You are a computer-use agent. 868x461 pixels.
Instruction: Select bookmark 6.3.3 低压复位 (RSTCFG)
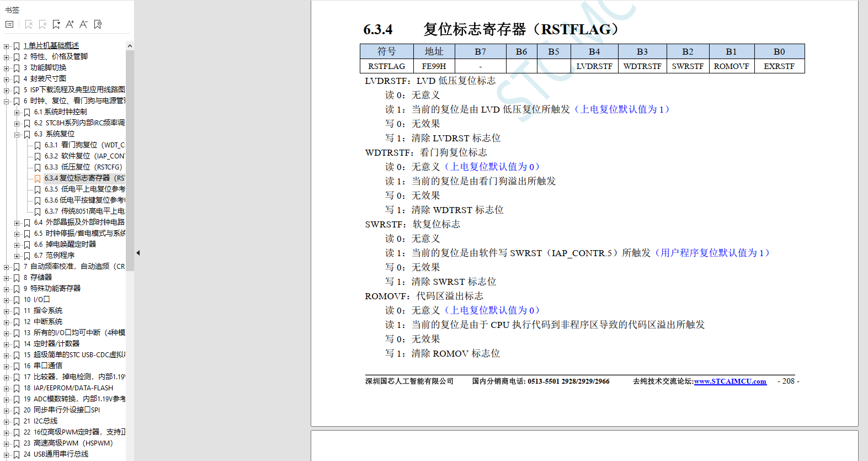click(x=83, y=167)
